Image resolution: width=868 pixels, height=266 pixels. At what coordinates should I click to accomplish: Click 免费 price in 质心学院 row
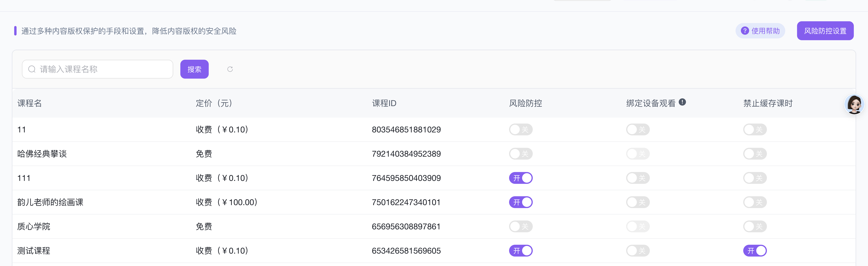[x=204, y=227]
